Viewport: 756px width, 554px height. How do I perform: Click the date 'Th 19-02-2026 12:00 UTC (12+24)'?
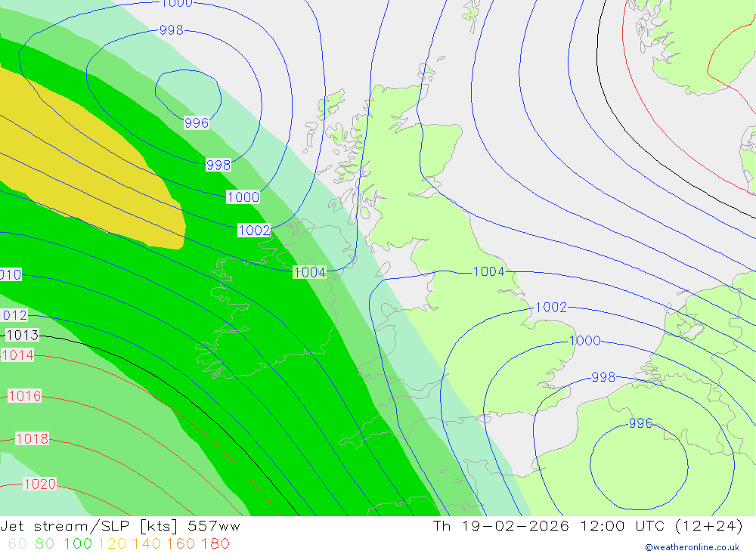click(587, 525)
